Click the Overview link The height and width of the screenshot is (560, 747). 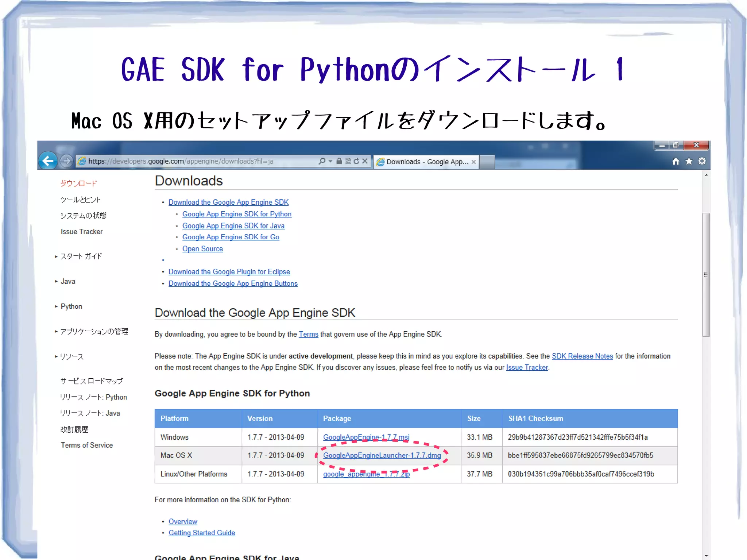point(183,522)
